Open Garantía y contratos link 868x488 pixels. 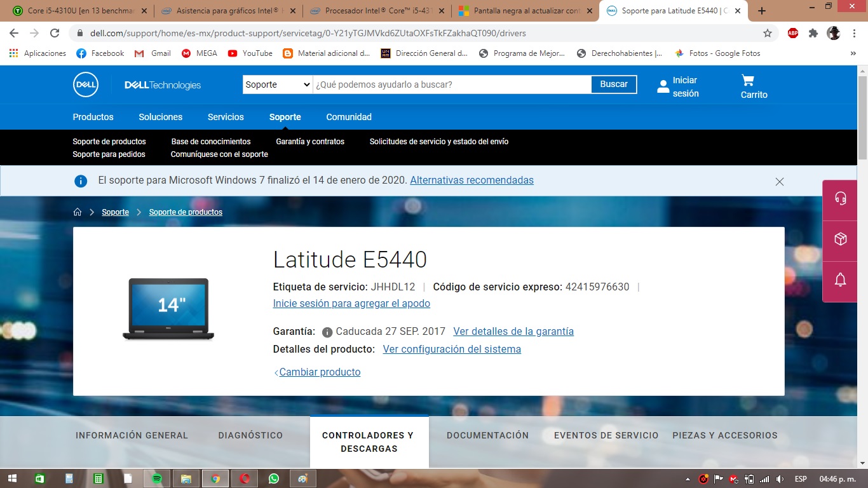coord(310,142)
